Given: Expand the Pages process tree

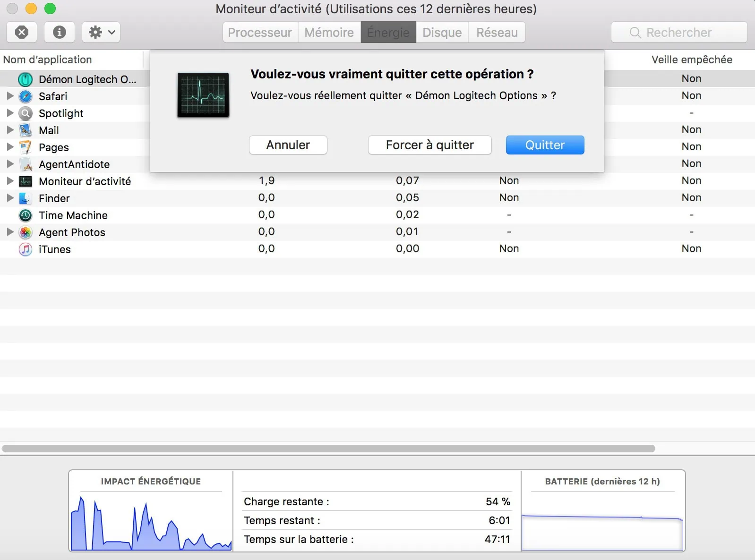Looking at the screenshot, I should coord(10,147).
